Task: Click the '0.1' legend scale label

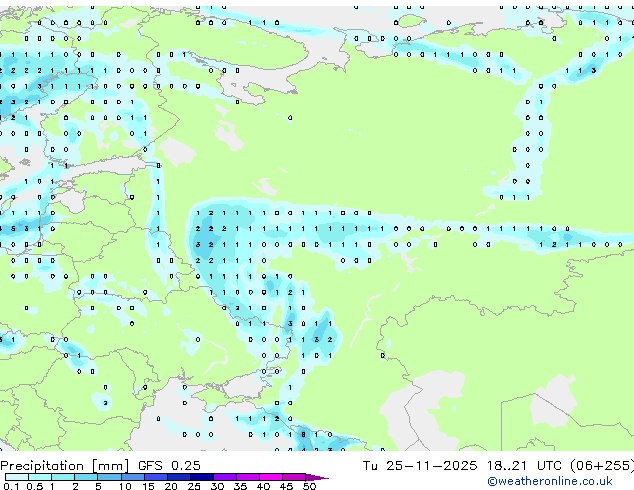Action: point(11,486)
